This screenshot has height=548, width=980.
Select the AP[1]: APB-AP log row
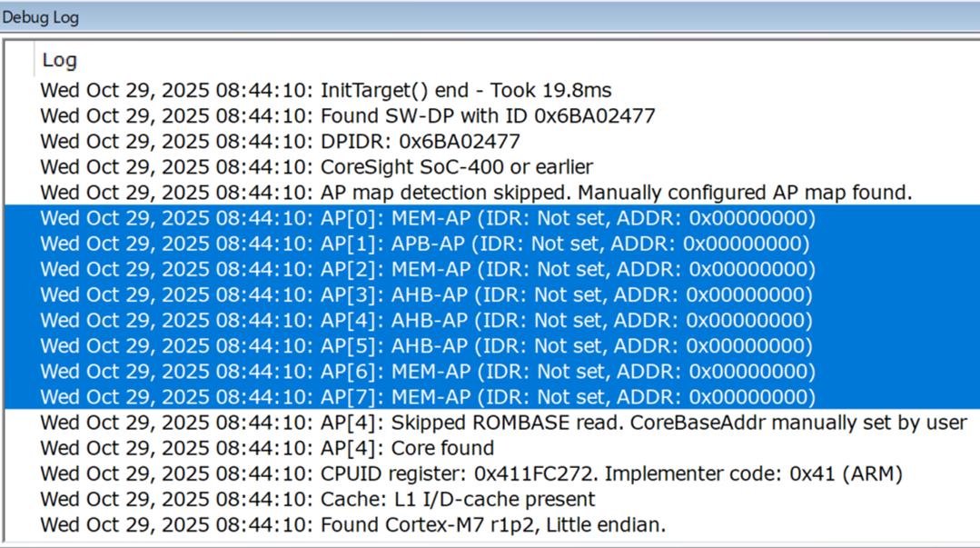pyautogui.click(x=425, y=244)
